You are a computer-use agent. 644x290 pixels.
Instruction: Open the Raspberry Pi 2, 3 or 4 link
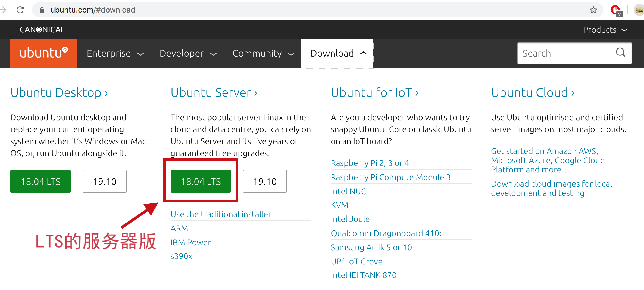pos(370,163)
